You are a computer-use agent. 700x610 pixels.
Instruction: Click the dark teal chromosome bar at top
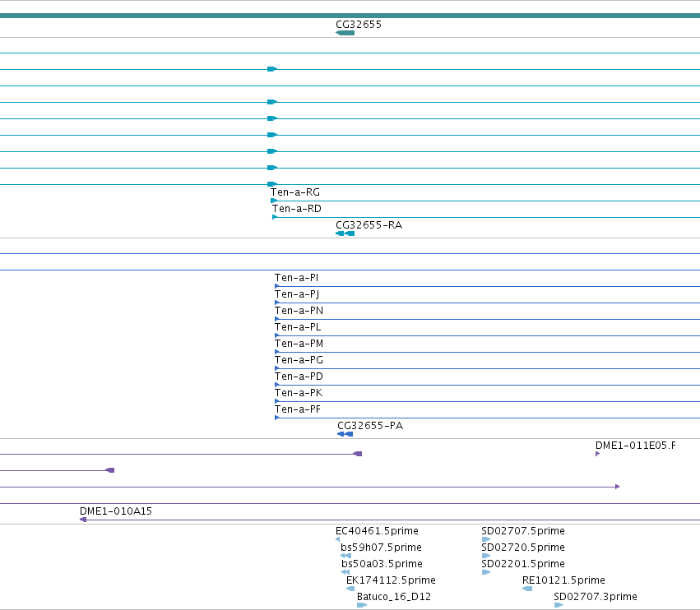point(350,16)
